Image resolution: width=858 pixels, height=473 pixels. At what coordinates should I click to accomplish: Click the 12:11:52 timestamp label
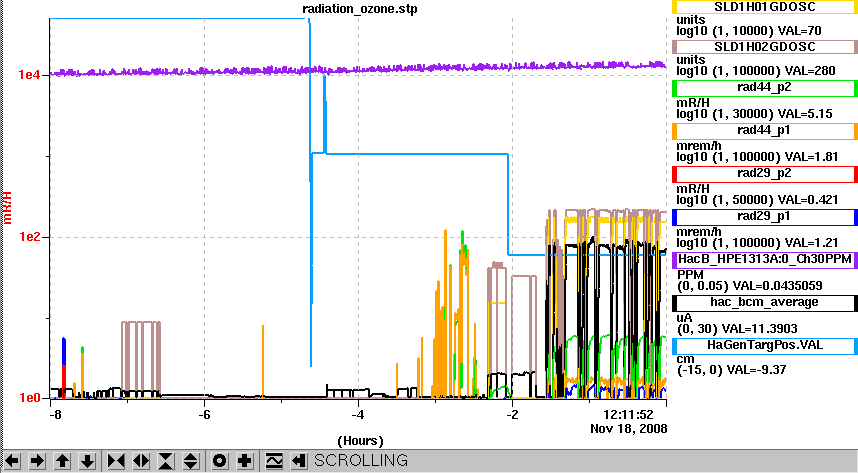pos(628,414)
